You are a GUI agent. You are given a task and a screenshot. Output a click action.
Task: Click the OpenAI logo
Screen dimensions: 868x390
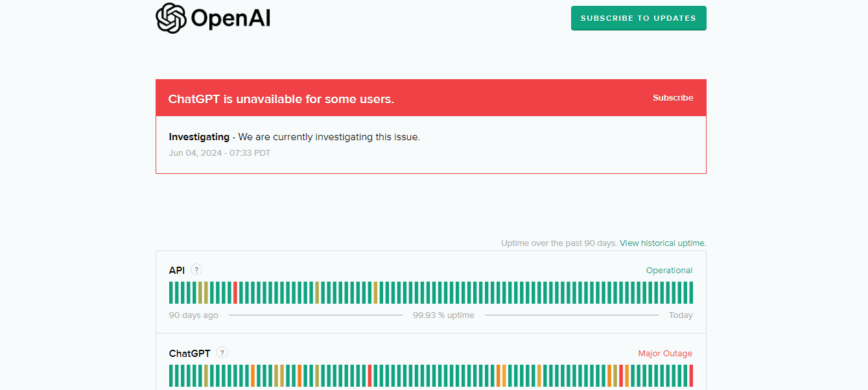click(213, 18)
